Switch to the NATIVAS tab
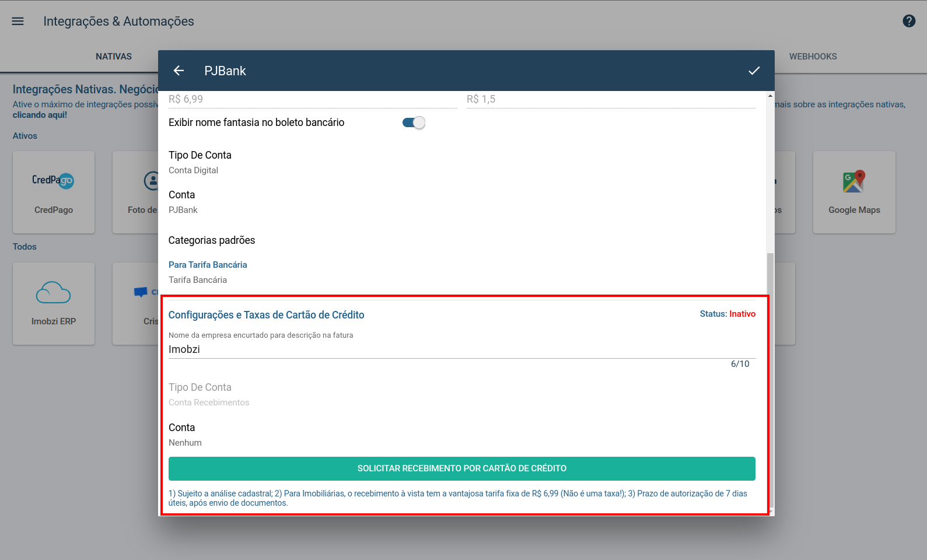The width and height of the screenshot is (927, 560). [114, 57]
